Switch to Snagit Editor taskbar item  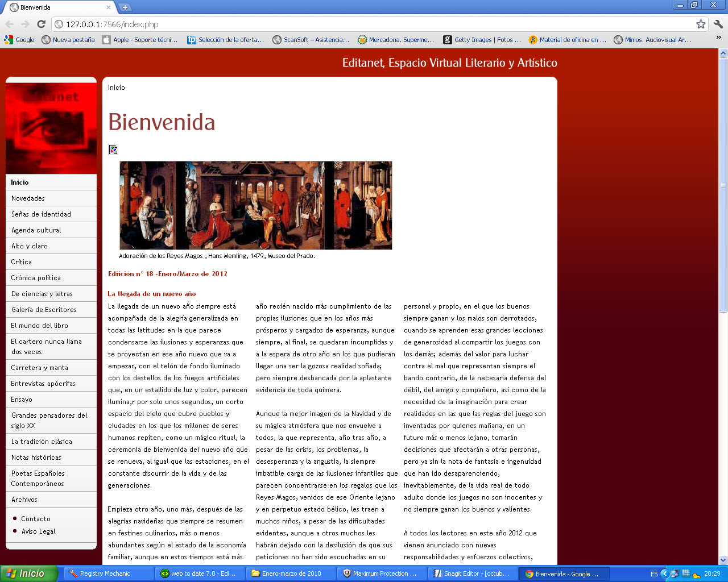[x=473, y=573]
